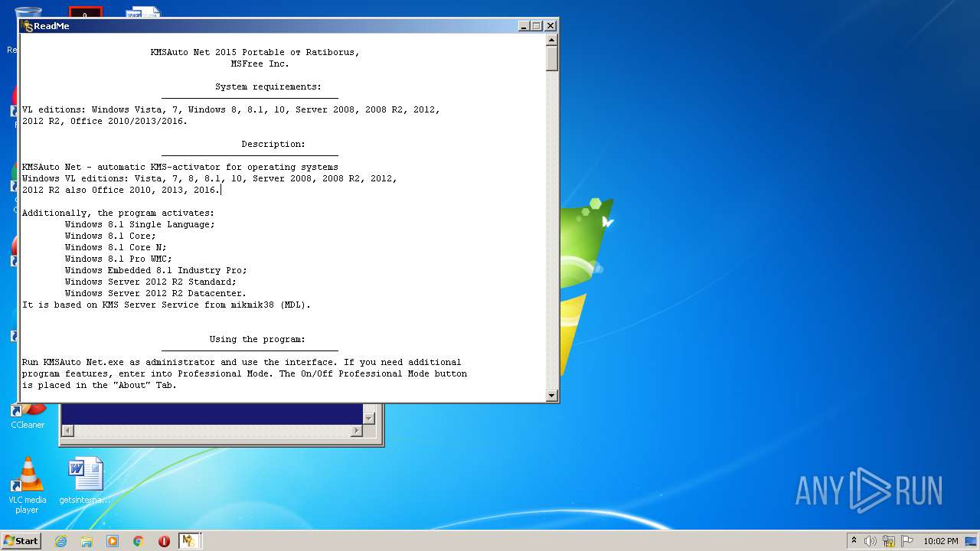Click 'Windows Server 2012 R2 Standard;' line
Image resolution: width=980 pixels, height=551 pixels.
[x=151, y=282]
